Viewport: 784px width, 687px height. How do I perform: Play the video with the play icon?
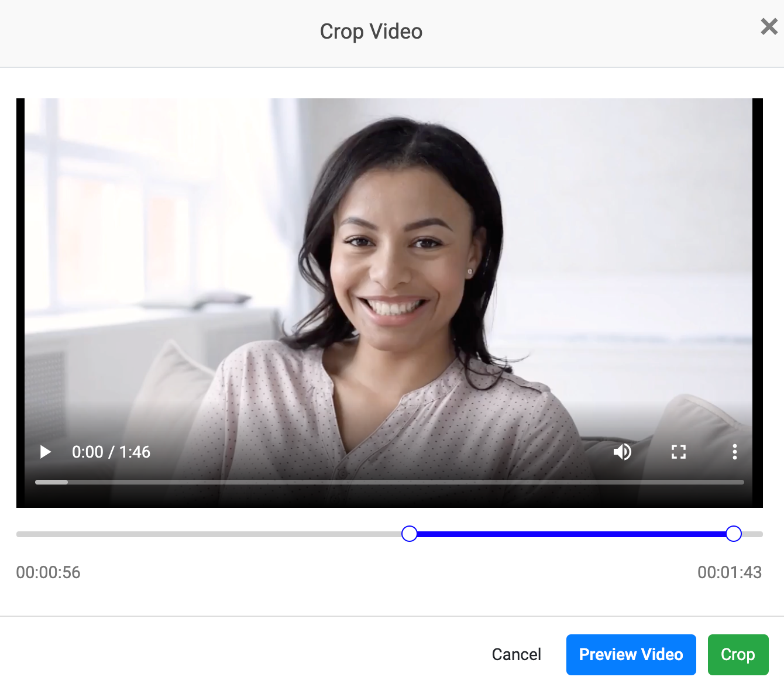coord(45,452)
